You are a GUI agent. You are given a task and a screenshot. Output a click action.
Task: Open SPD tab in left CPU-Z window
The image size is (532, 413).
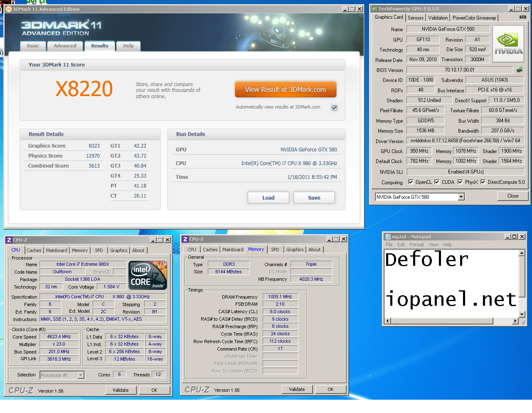click(99, 250)
